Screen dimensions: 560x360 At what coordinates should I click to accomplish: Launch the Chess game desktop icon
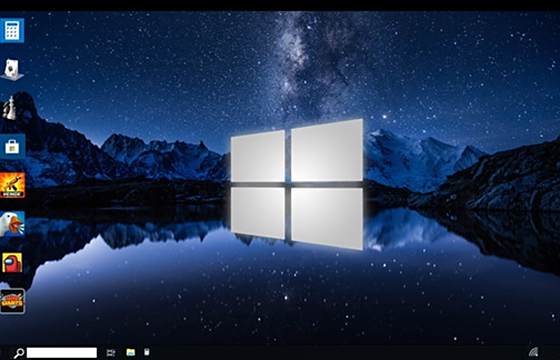[10, 108]
